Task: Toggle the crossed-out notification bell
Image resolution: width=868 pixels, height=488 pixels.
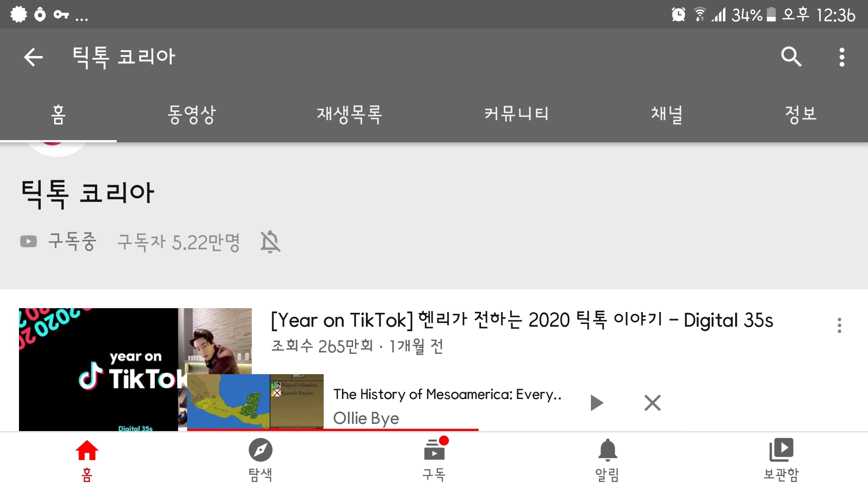Action: 270,242
